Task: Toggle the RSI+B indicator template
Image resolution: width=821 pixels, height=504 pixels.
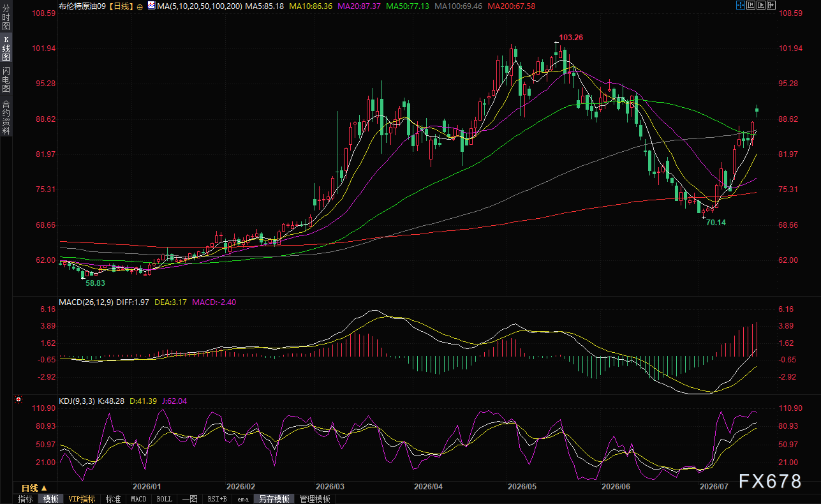Action: click(217, 499)
